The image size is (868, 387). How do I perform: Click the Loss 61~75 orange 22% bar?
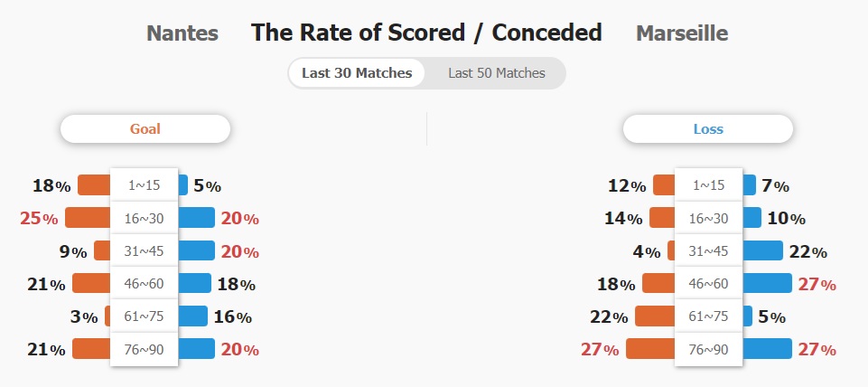pyautogui.click(x=655, y=316)
